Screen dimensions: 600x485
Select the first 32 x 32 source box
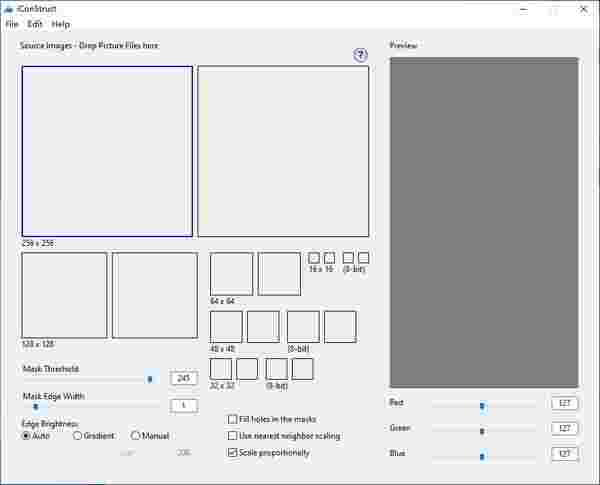[x=221, y=369]
